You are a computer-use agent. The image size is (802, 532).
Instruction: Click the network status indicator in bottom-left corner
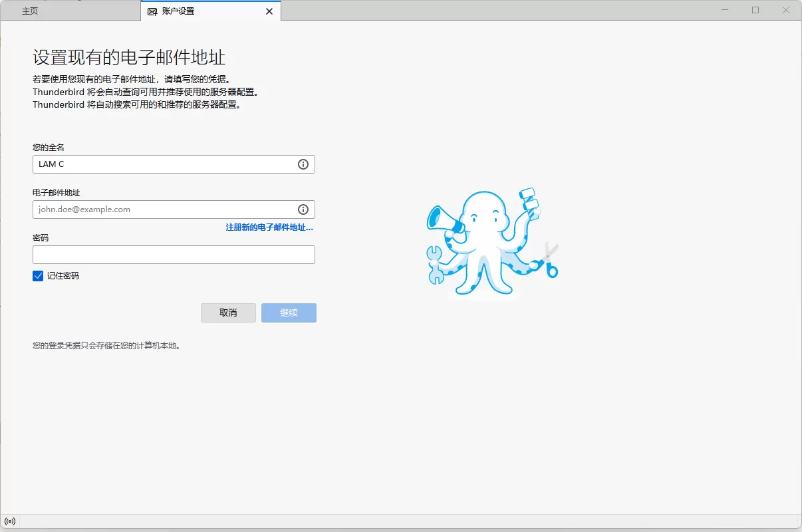pyautogui.click(x=9, y=521)
